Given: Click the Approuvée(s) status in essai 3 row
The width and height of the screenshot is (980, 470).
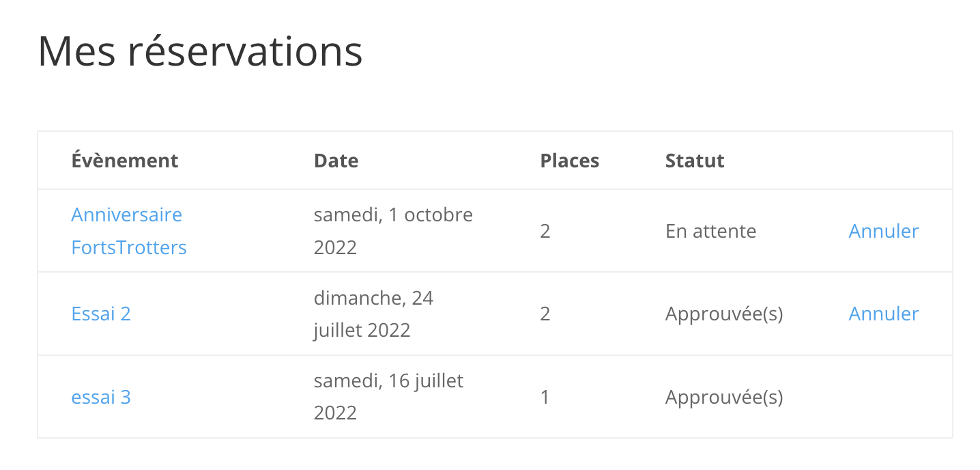Looking at the screenshot, I should point(723,397).
